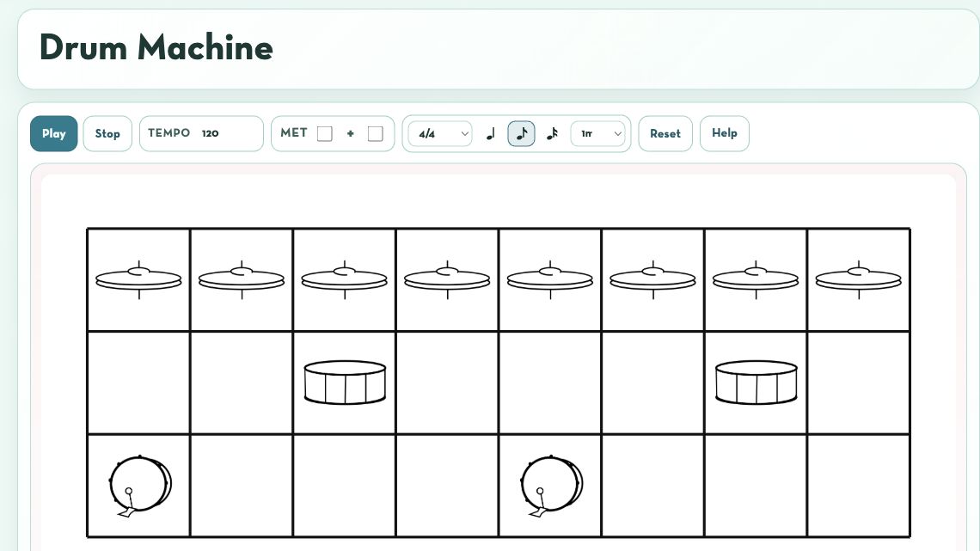This screenshot has height=551, width=980.
Task: Toggle the hi-hat on step three
Action: click(x=345, y=280)
